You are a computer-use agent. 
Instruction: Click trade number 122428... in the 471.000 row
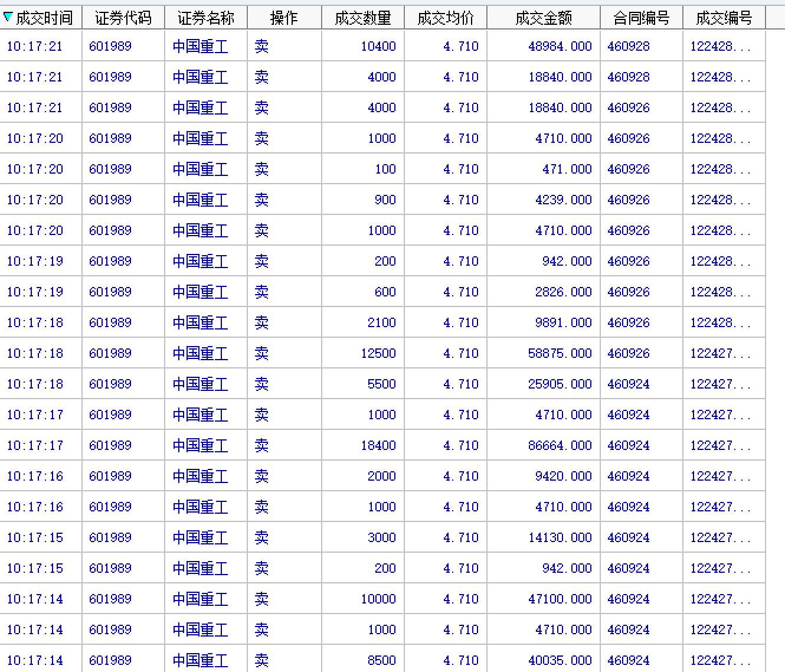(x=720, y=169)
